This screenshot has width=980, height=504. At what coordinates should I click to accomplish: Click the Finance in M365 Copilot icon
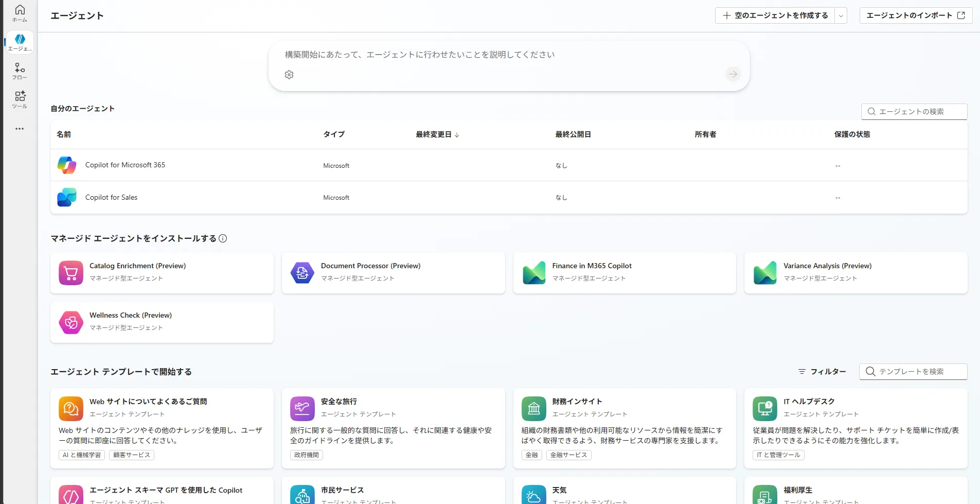tap(534, 273)
